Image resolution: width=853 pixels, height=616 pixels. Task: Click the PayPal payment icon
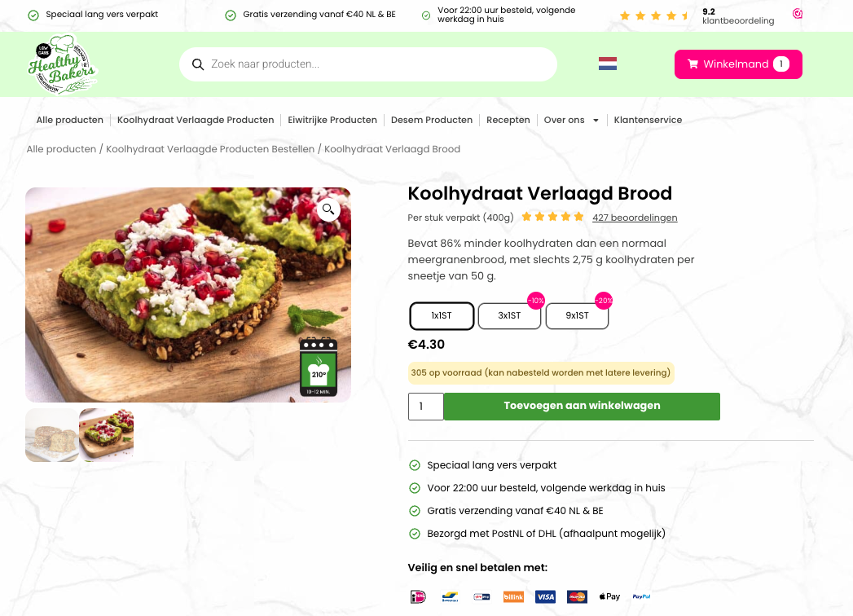pos(641,596)
